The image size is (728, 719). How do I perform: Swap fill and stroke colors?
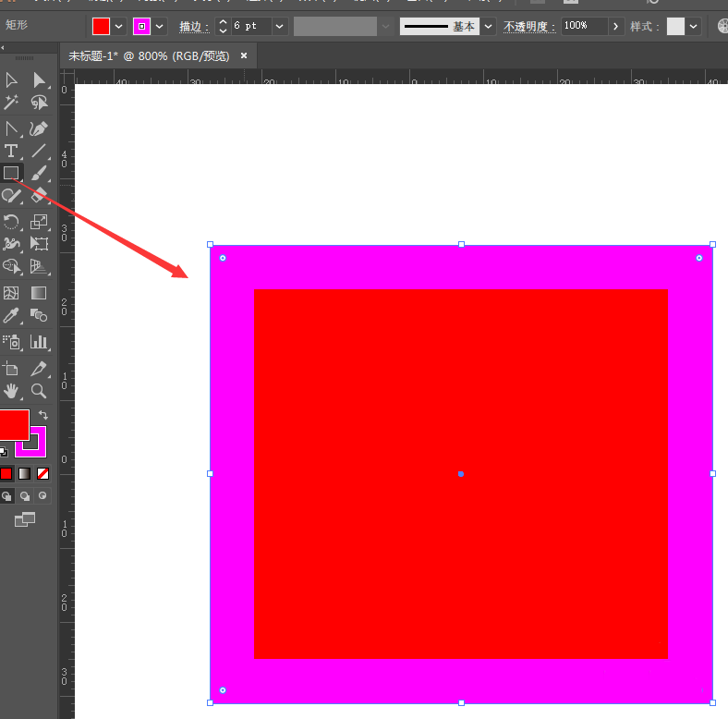click(x=43, y=415)
